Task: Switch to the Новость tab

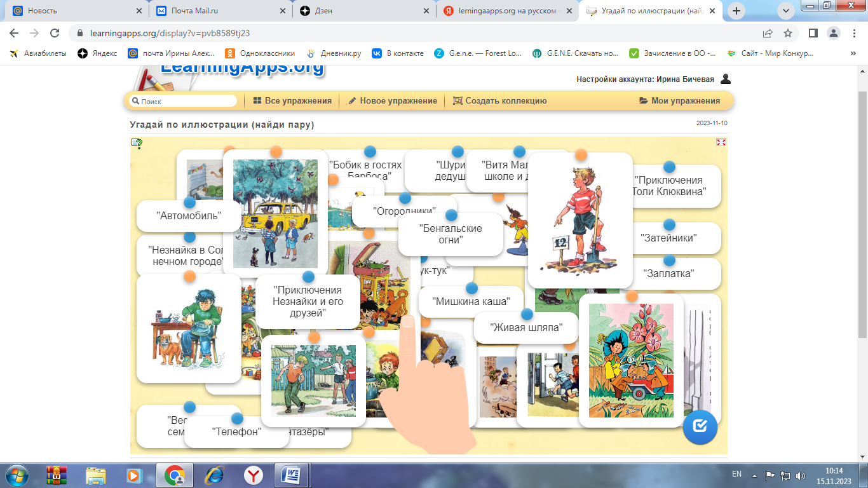Action: pyautogui.click(x=76, y=11)
